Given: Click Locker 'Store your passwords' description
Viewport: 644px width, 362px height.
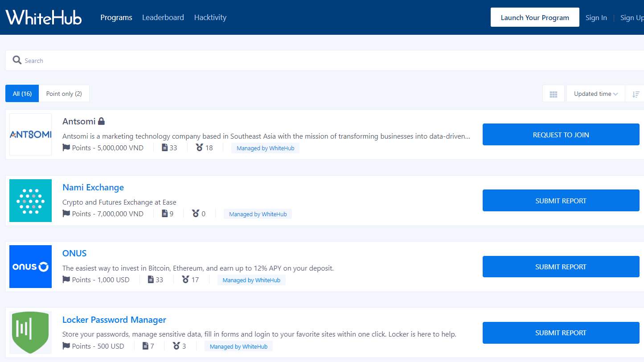Looking at the screenshot, I should coord(259,334).
